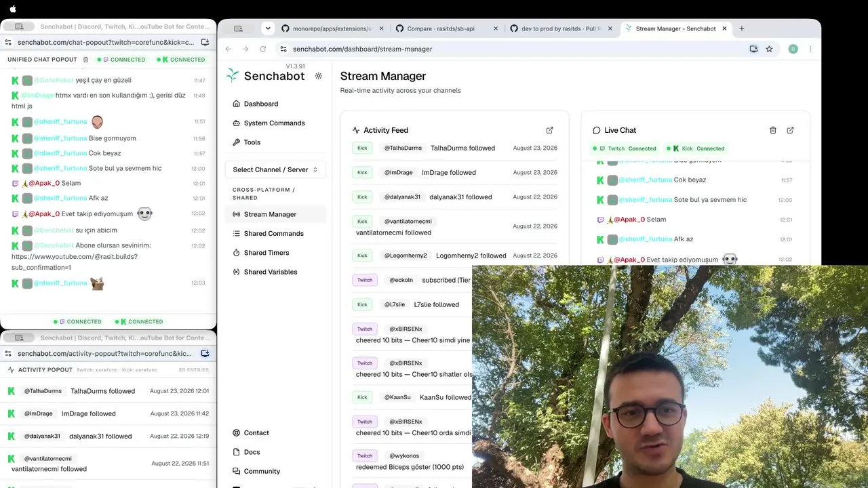This screenshot has width=868, height=488.
Task: Select the Stream Manager – Senchabot tab
Action: (x=675, y=28)
